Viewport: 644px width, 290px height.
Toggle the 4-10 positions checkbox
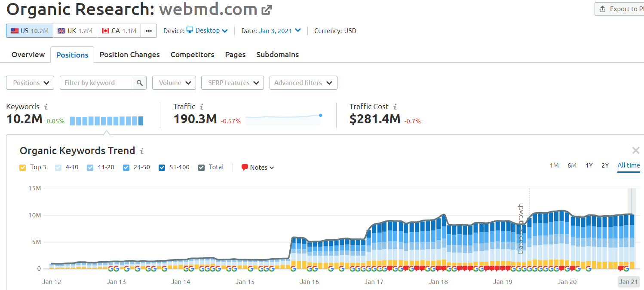[x=58, y=168]
